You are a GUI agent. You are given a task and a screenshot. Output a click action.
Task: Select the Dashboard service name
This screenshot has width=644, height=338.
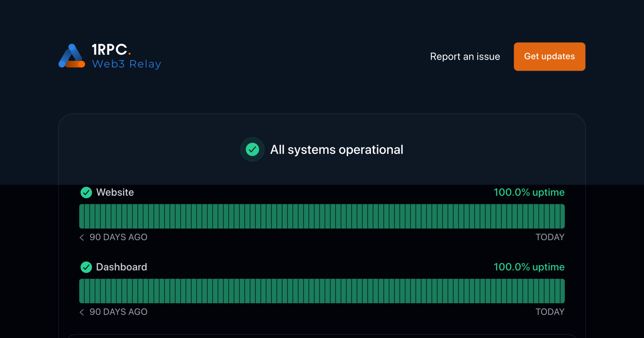point(122,267)
